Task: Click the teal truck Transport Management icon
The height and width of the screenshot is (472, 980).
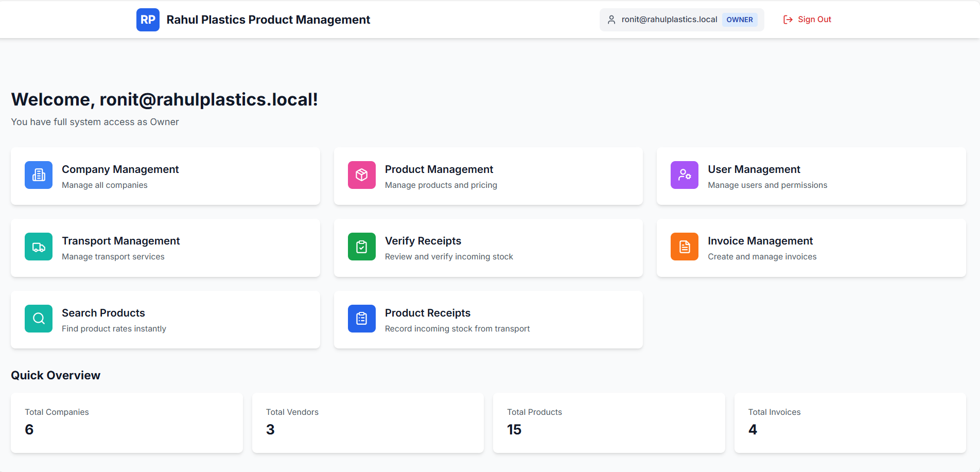Action: tap(39, 247)
